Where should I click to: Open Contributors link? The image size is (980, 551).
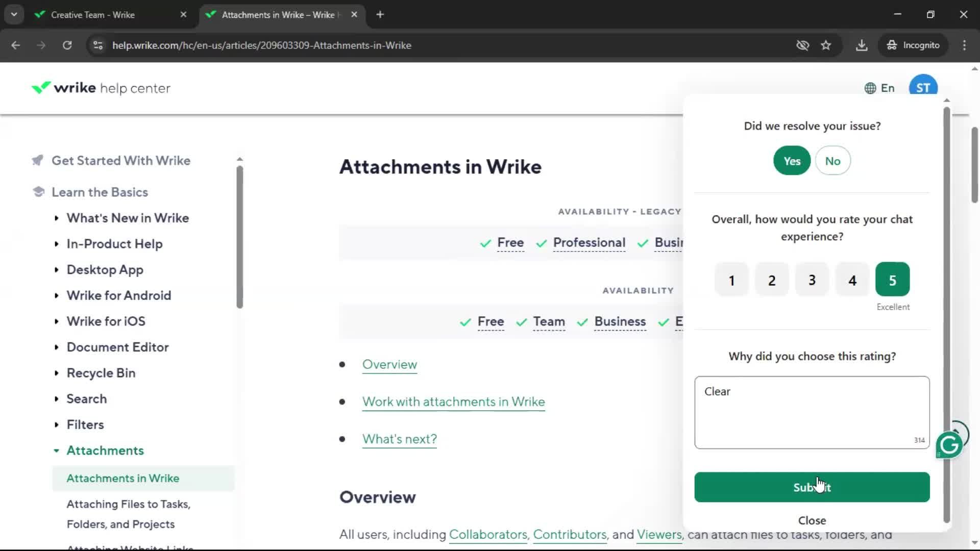pyautogui.click(x=570, y=535)
